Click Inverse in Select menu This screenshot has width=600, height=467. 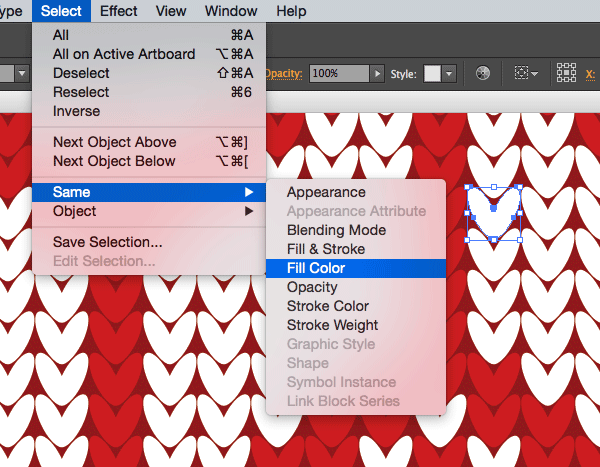click(x=77, y=111)
